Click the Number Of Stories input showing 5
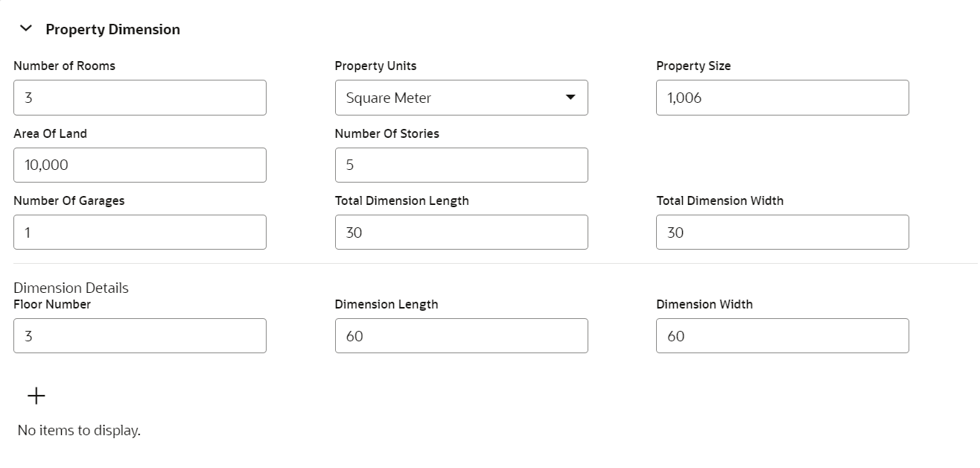 461,165
